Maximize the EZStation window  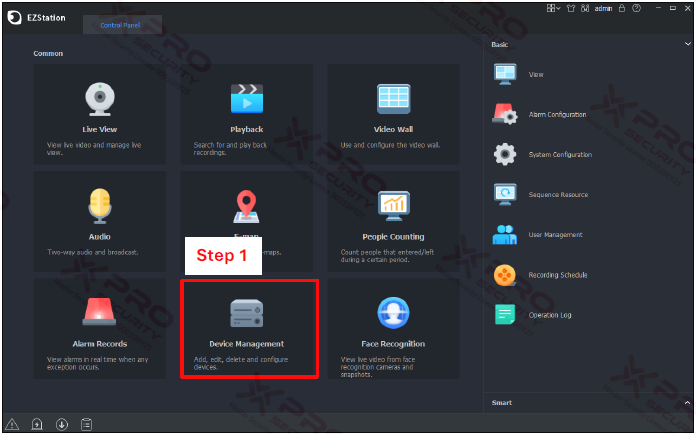point(673,8)
